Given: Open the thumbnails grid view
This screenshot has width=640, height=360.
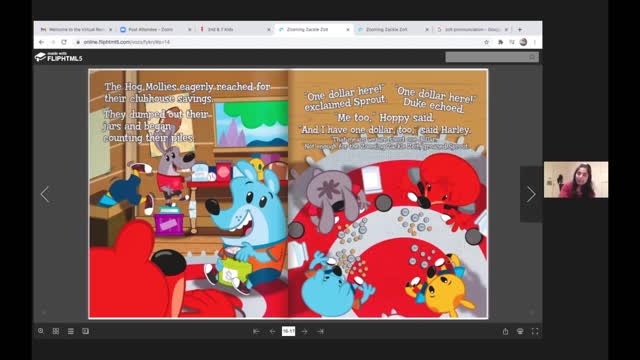Looking at the screenshot, I should (56, 331).
